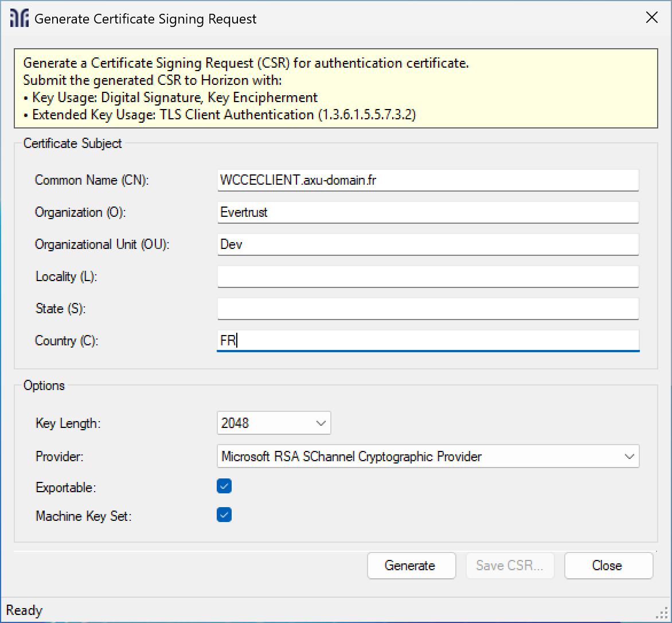Click the Close button at the bottom
Image resolution: width=672 pixels, height=623 pixels.
[608, 566]
